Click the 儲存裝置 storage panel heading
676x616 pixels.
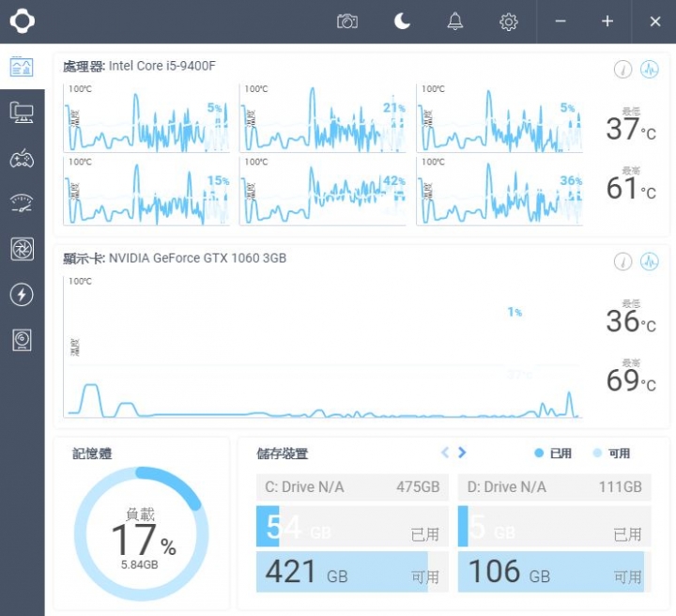tap(283, 454)
